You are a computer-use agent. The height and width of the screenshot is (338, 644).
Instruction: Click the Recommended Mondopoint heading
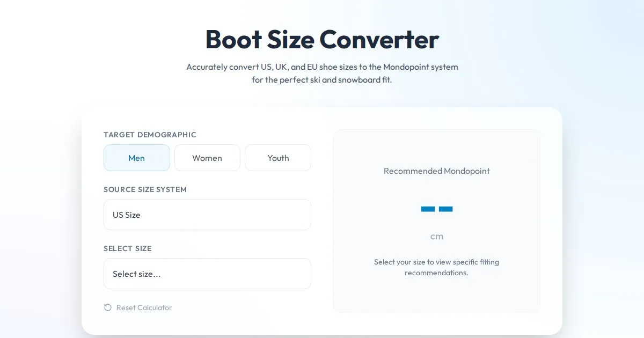point(436,171)
